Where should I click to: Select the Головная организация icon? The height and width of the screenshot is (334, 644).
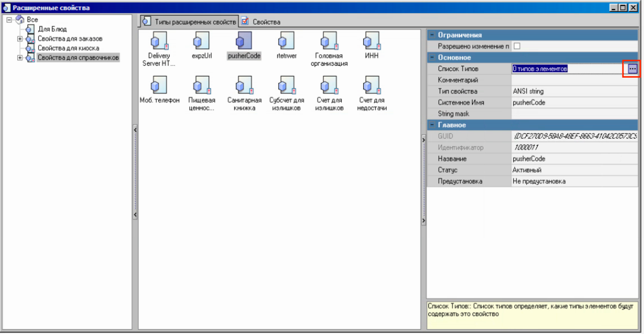click(329, 41)
